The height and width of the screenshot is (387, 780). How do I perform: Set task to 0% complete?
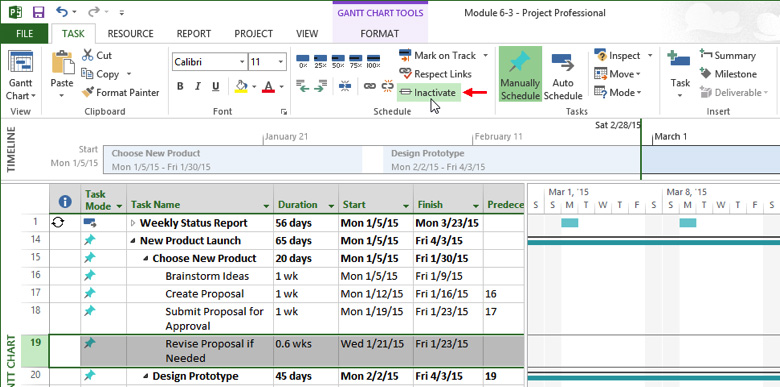coord(303,62)
